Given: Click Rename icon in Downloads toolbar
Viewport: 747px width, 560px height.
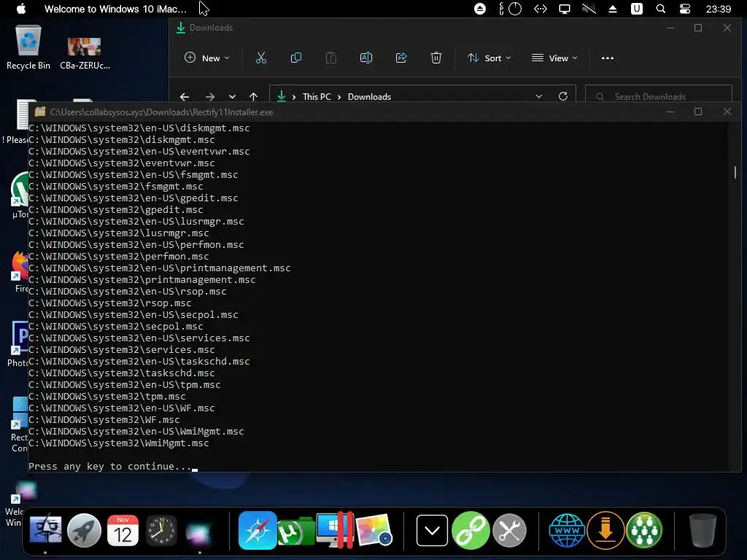Looking at the screenshot, I should pos(366,58).
